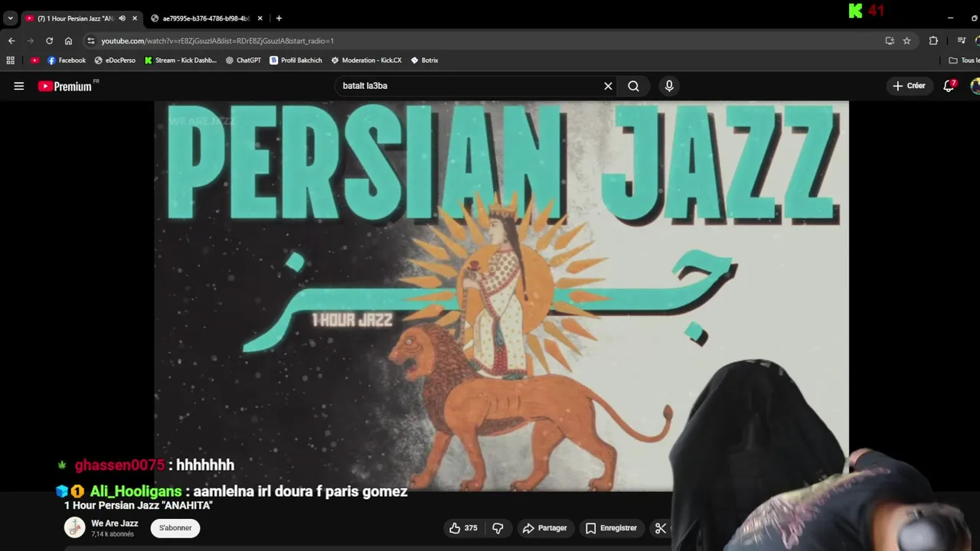980x551 pixels.
Task: Open browser home page button
Action: 68,41
